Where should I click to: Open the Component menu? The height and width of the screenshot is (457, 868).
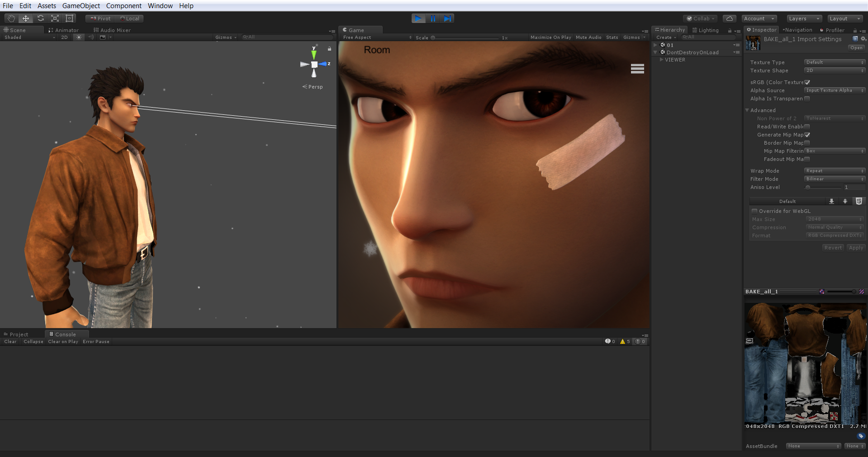pyautogui.click(x=123, y=6)
